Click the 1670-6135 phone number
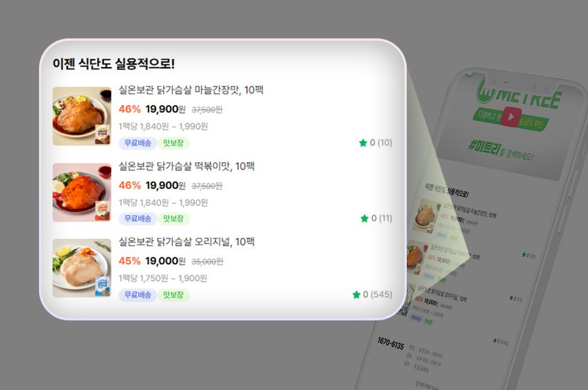The width and height of the screenshot is (588, 390). coord(391,343)
